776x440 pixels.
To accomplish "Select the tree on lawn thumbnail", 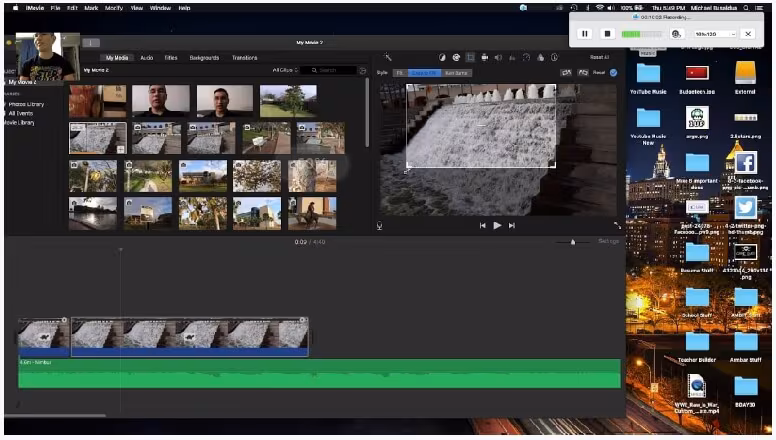I will tap(289, 101).
